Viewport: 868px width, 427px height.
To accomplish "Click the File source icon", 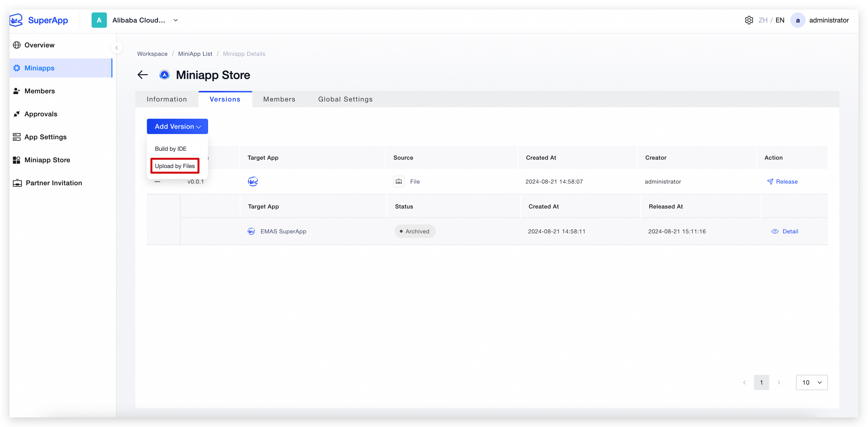I will point(399,181).
